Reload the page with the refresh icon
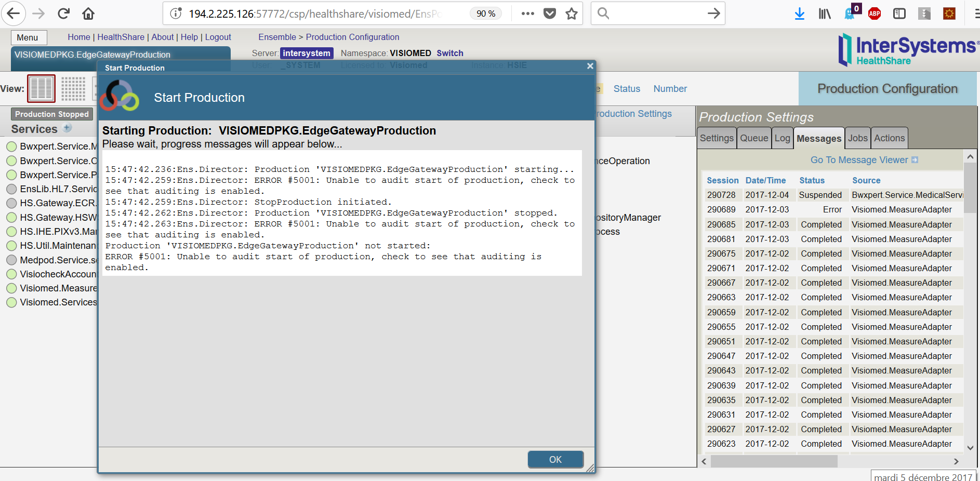Image resolution: width=980 pixels, height=481 pixels. [x=63, y=14]
